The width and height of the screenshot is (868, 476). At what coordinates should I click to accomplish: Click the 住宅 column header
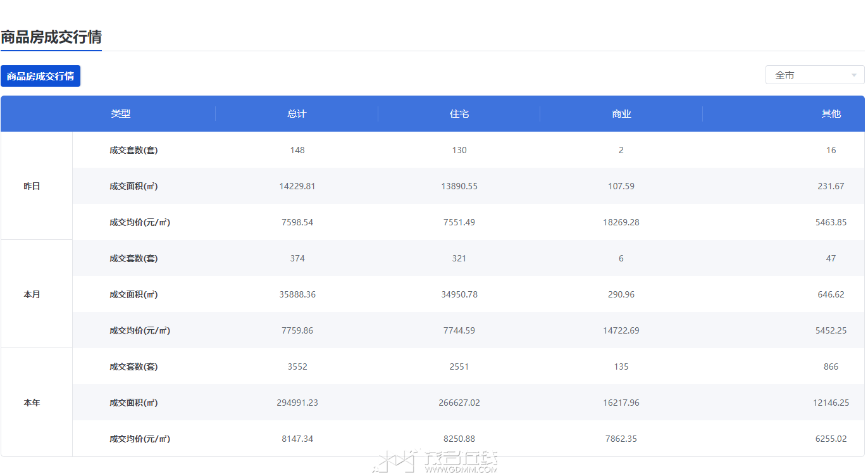tap(459, 114)
